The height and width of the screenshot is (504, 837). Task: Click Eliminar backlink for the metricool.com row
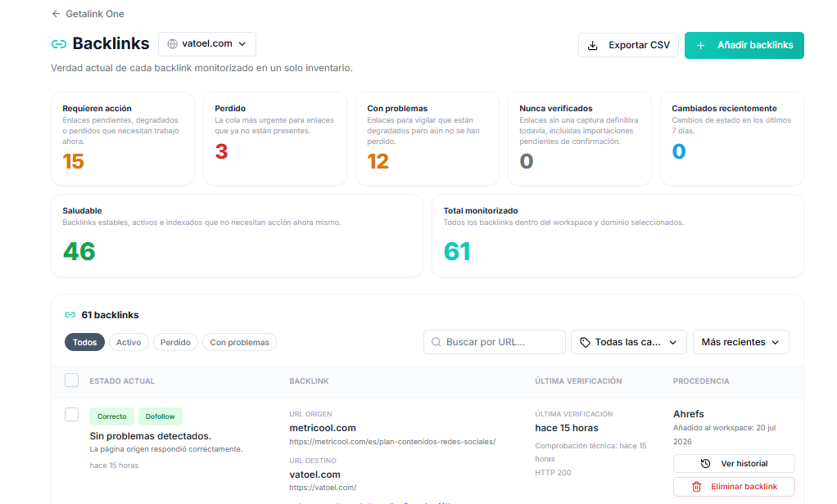[x=734, y=486]
